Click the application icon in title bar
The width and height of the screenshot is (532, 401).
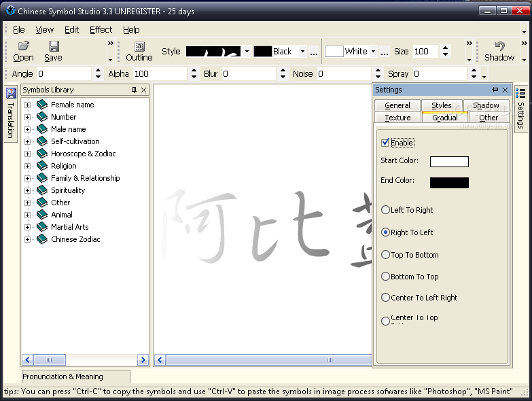10,11
